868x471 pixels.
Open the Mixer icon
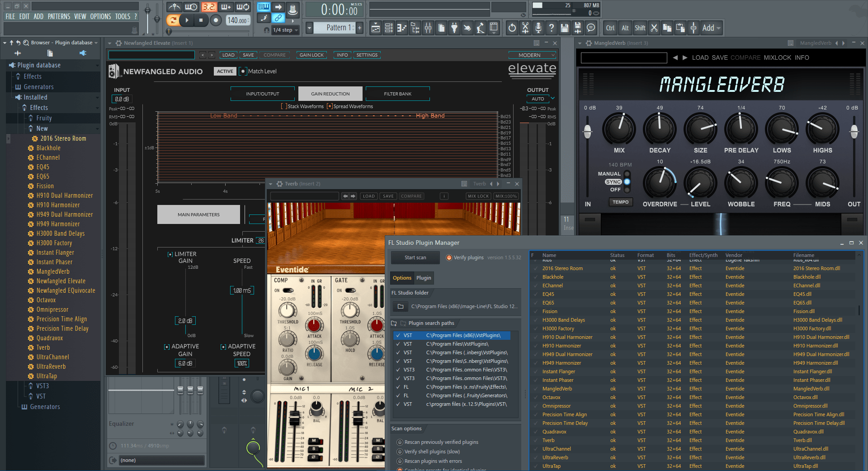click(x=428, y=28)
